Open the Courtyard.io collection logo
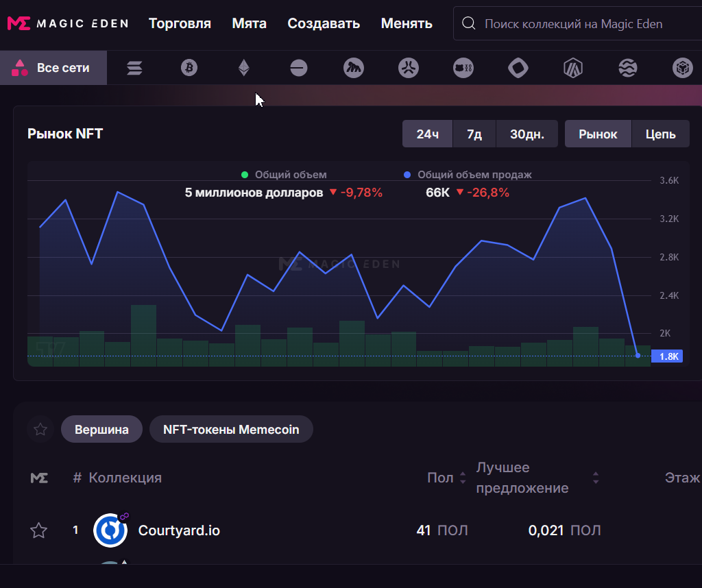This screenshot has height=588, width=702. tap(110, 530)
